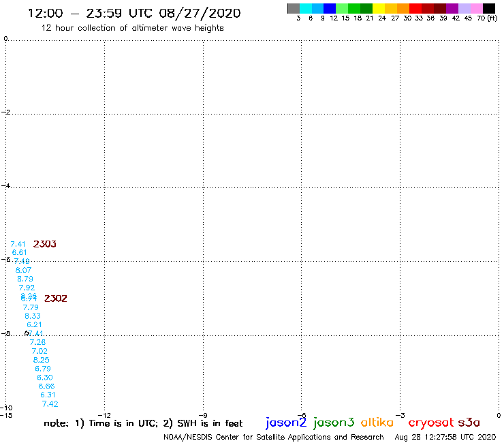Select the cyan swatch in the legend bar
This screenshot has height=443, width=504.
pyautogui.click(x=306, y=8)
